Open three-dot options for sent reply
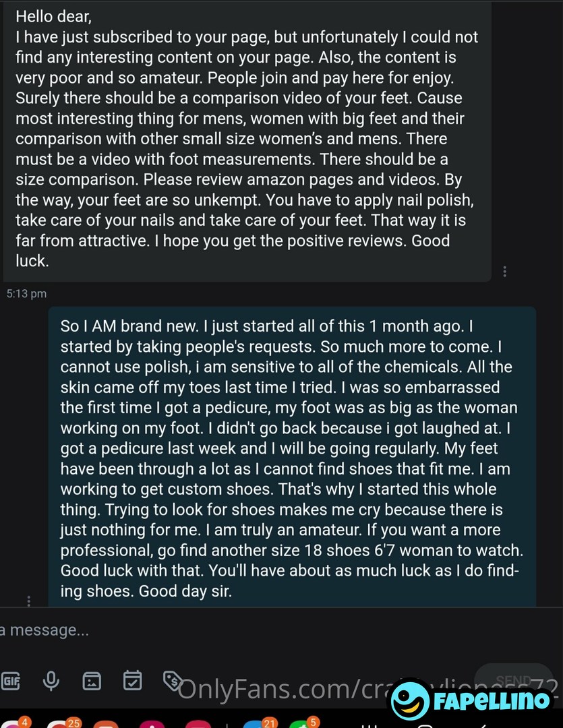Viewport: 563px width, 728px height. pyautogui.click(x=29, y=601)
